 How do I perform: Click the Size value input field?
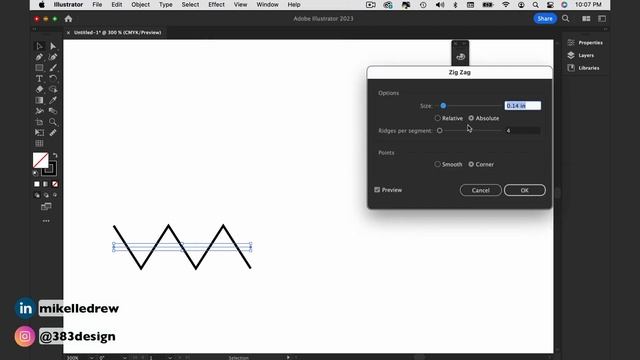522,106
